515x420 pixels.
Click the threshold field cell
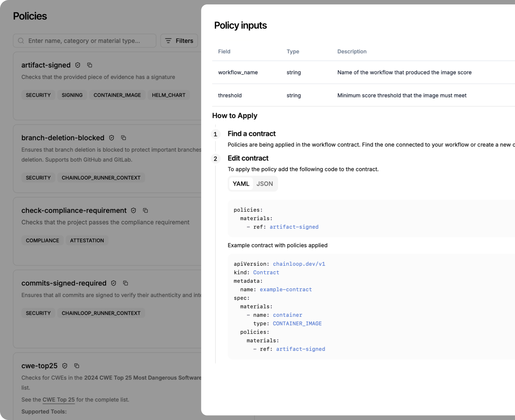point(230,96)
